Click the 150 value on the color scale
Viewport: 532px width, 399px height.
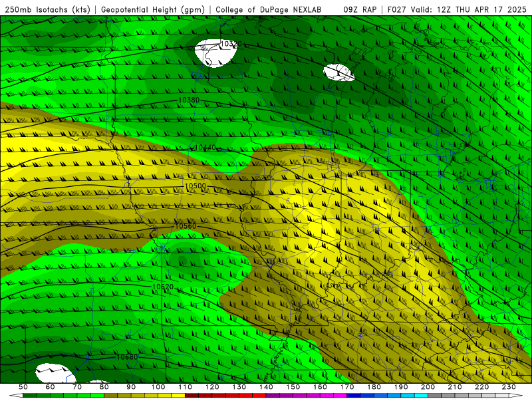pyautogui.click(x=293, y=387)
